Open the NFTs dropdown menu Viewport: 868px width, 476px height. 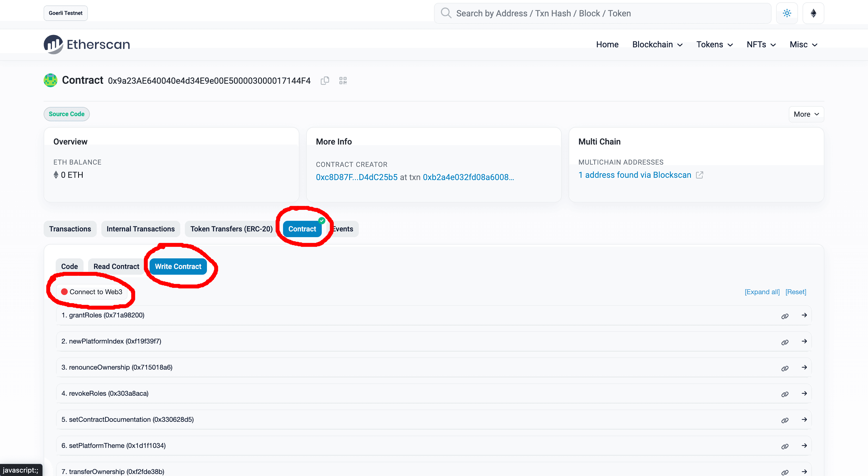tap(761, 44)
